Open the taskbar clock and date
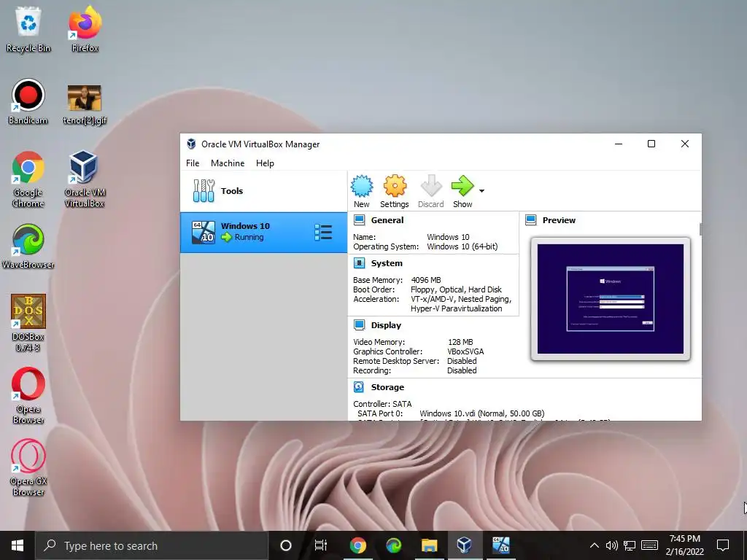The width and height of the screenshot is (747, 560). click(x=684, y=545)
